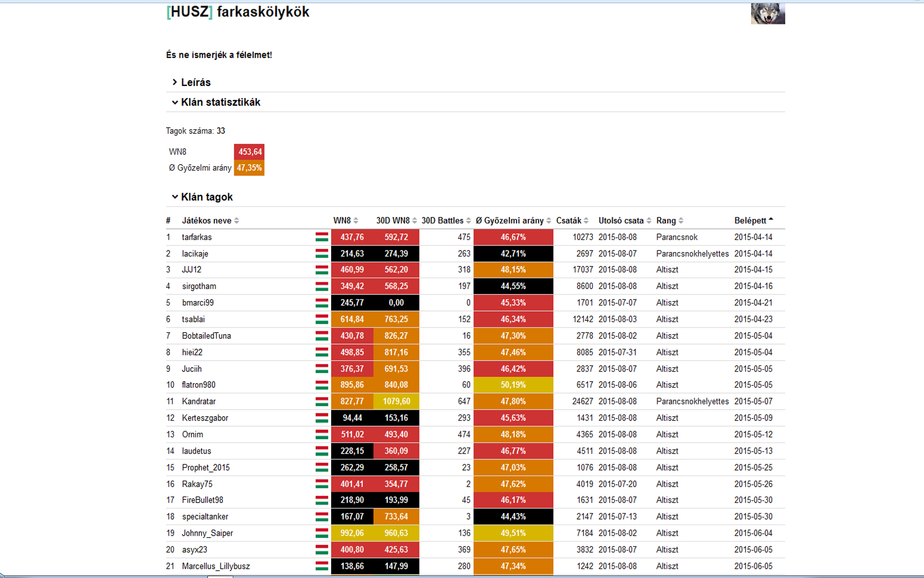Click Hungarian flag icon beside laudetus
This screenshot has height=578, width=924.
pos(322,451)
